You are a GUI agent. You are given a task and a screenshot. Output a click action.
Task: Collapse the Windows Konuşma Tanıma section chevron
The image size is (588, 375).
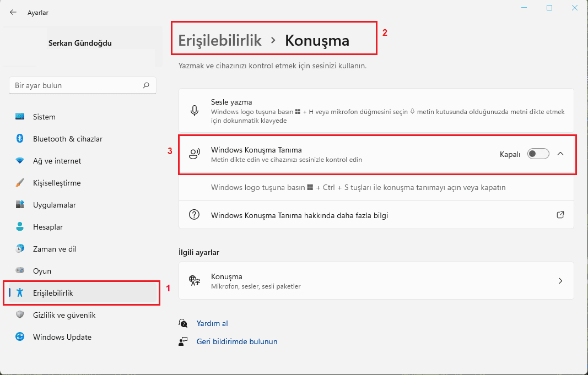(x=560, y=154)
